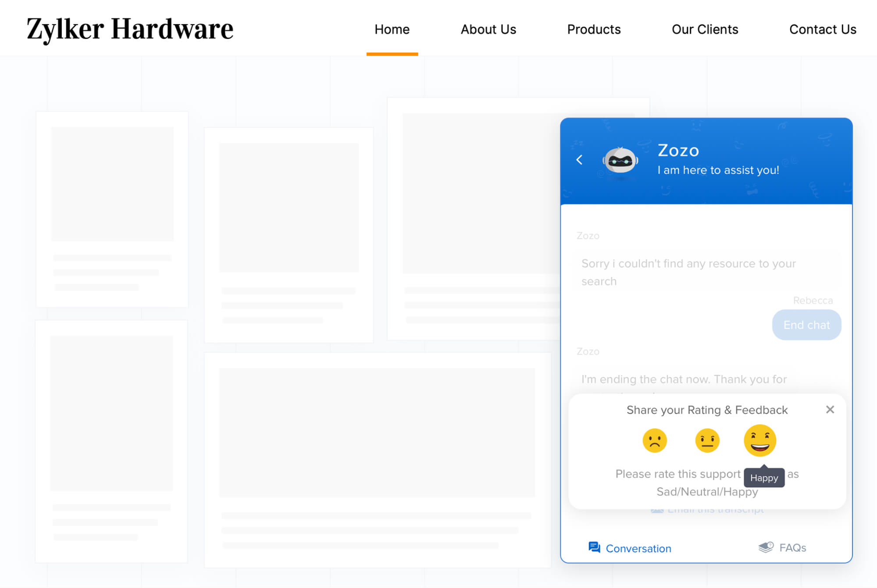
Task: Click the End chat message bubble
Action: [x=806, y=325]
